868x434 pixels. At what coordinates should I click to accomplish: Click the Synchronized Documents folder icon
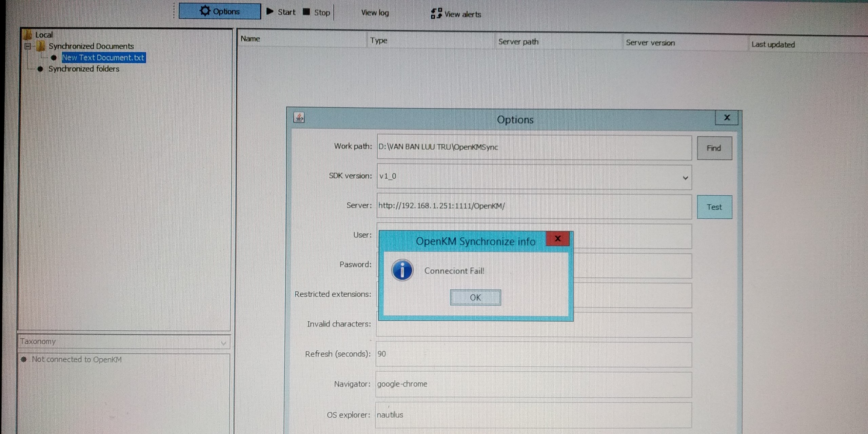tap(41, 46)
